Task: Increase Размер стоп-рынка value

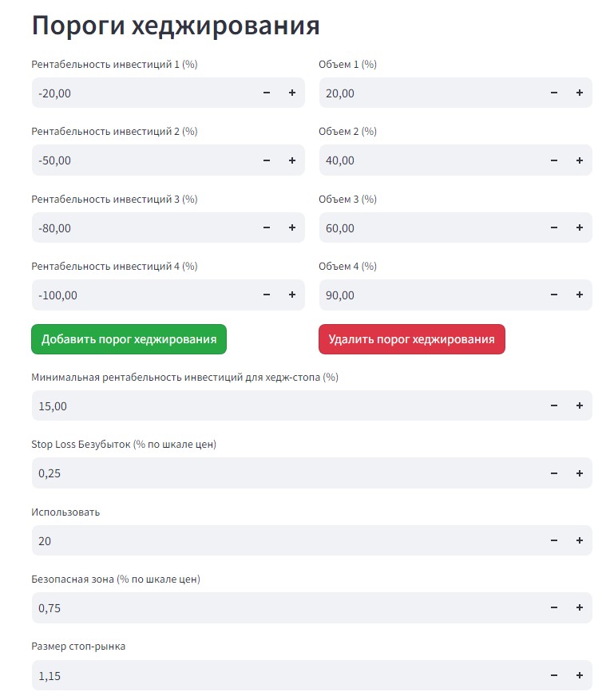Action: point(579,675)
